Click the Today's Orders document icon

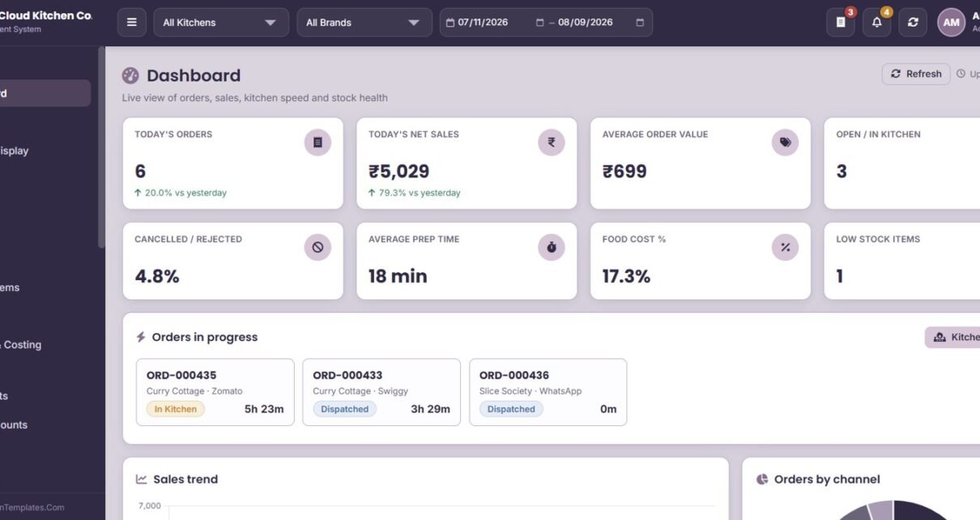tap(317, 143)
